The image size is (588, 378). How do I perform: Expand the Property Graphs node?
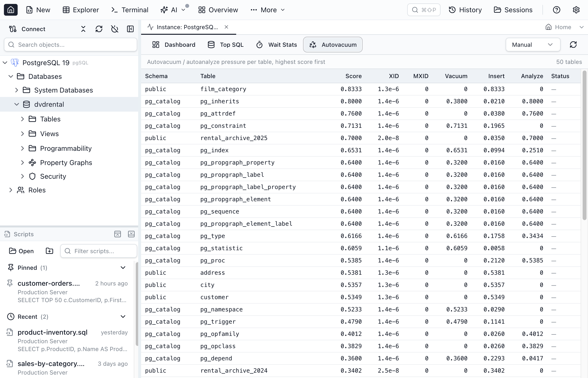click(x=23, y=163)
